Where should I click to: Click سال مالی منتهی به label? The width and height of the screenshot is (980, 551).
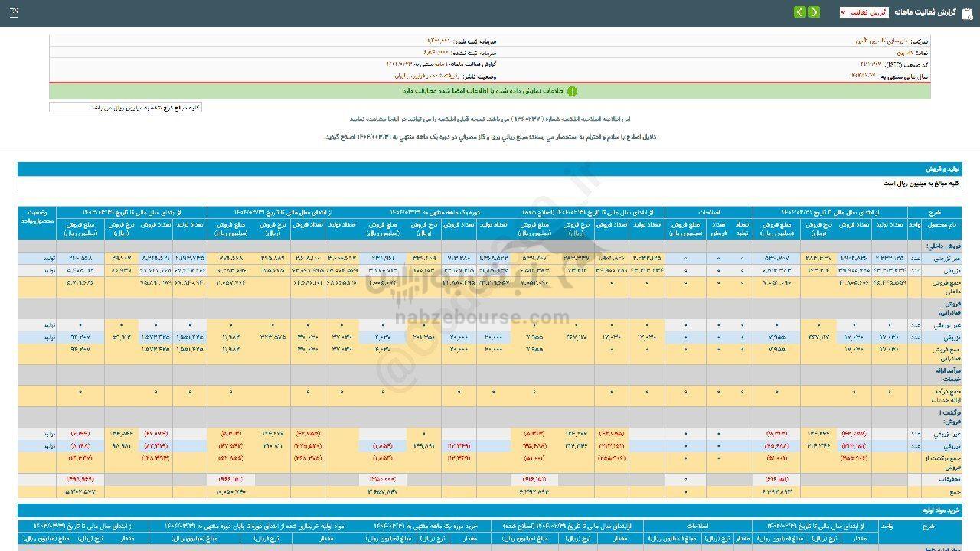point(905,77)
